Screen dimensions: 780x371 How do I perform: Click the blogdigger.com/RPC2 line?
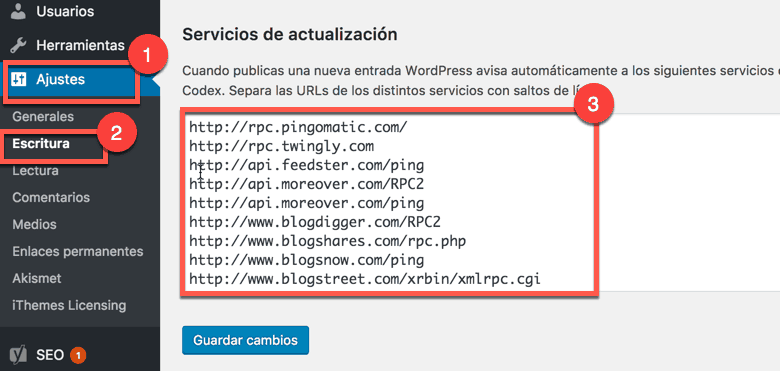(x=315, y=222)
